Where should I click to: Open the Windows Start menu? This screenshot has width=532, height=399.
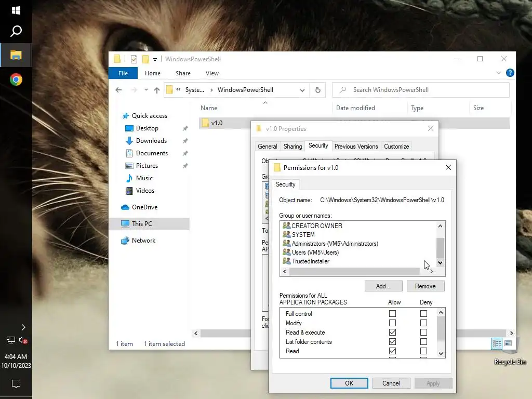pos(16,10)
